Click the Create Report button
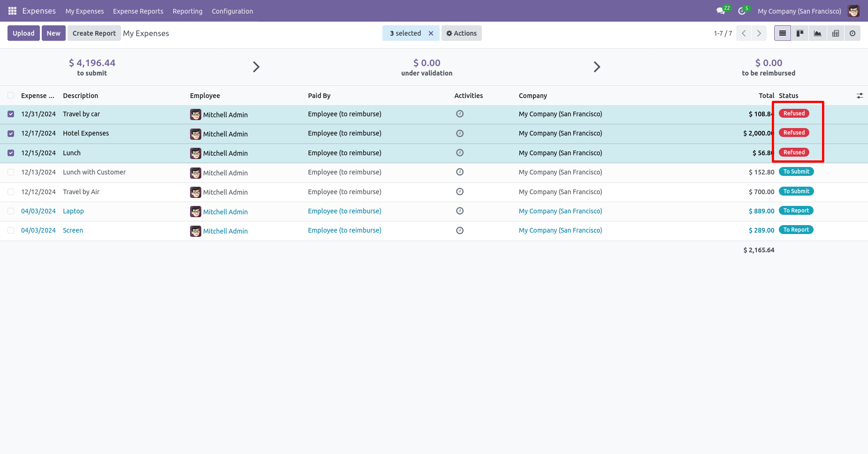 click(94, 33)
